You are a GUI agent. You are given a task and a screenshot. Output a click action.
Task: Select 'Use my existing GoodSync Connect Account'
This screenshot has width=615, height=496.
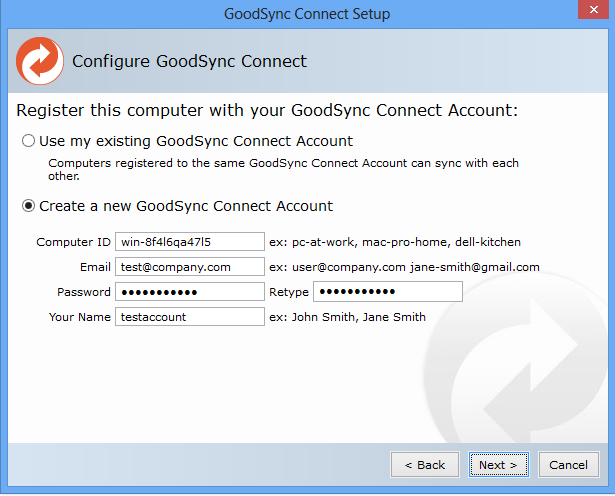(x=29, y=141)
